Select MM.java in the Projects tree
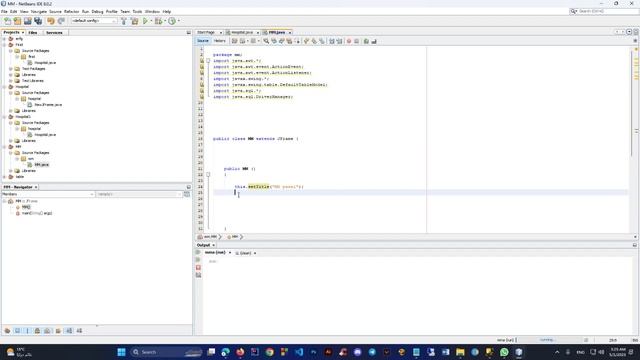Screen dimensions: 640x360 [x=42, y=164]
